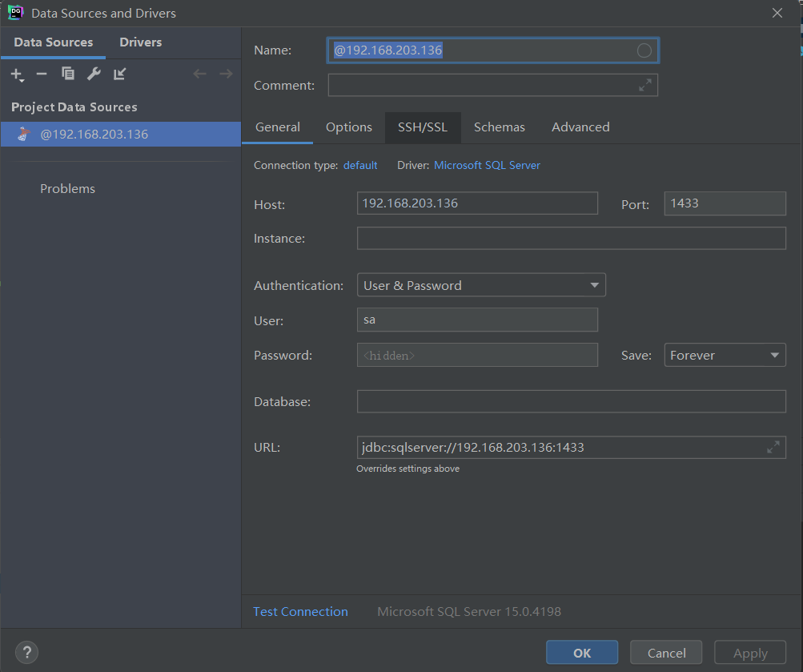Click the color circle in Name field
The width and height of the screenshot is (803, 672).
[x=644, y=50]
